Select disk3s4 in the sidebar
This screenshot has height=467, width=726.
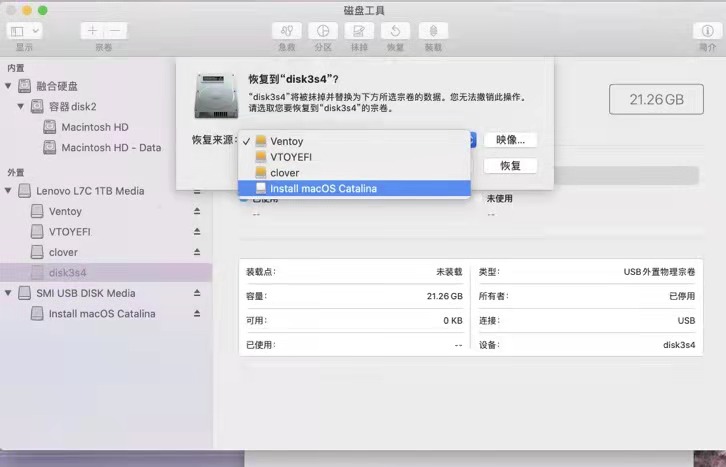tap(106, 273)
